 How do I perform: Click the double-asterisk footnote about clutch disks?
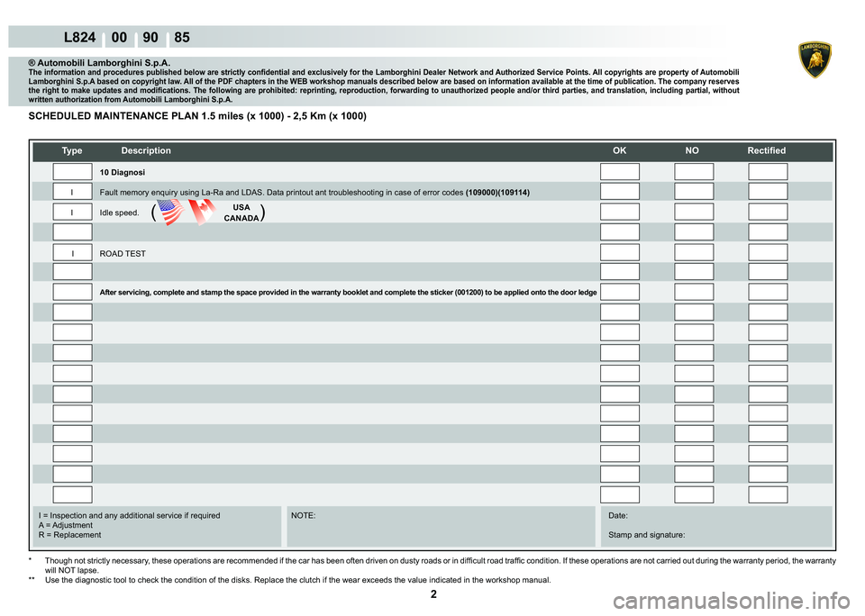[x=290, y=580]
